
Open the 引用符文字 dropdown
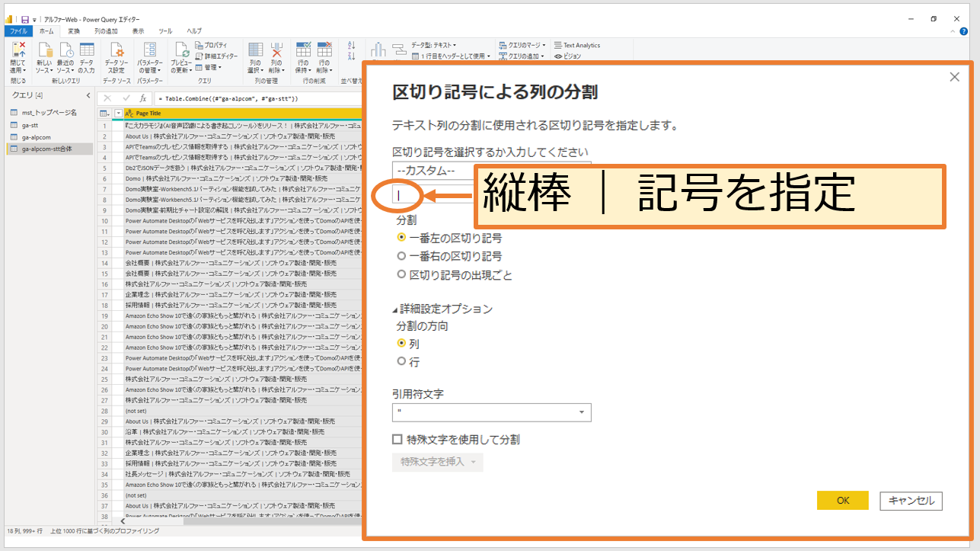click(491, 412)
